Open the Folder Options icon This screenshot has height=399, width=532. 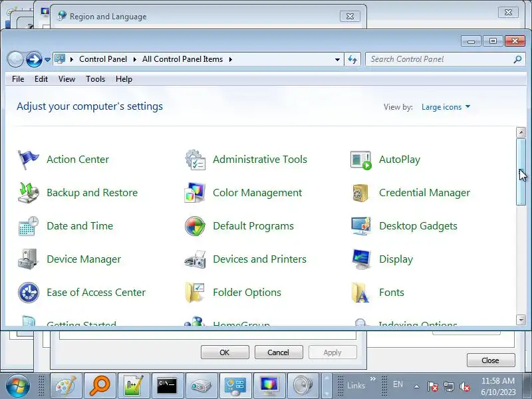pyautogui.click(x=195, y=293)
